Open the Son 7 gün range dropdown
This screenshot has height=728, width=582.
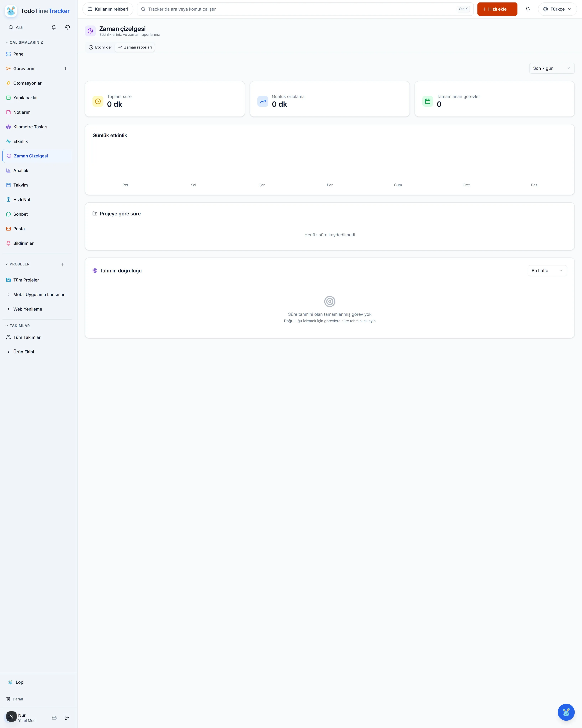click(x=552, y=68)
